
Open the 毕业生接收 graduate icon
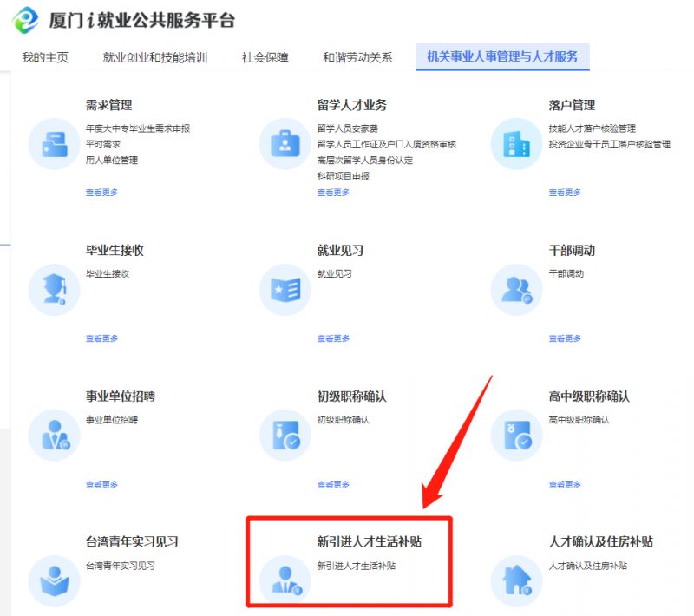pyautogui.click(x=54, y=290)
